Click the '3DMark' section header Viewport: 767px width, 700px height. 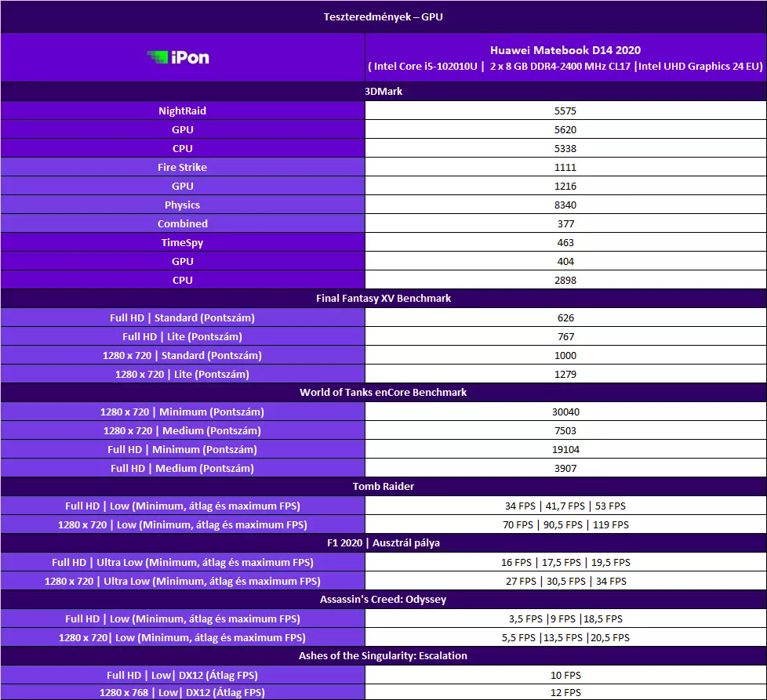(x=383, y=92)
